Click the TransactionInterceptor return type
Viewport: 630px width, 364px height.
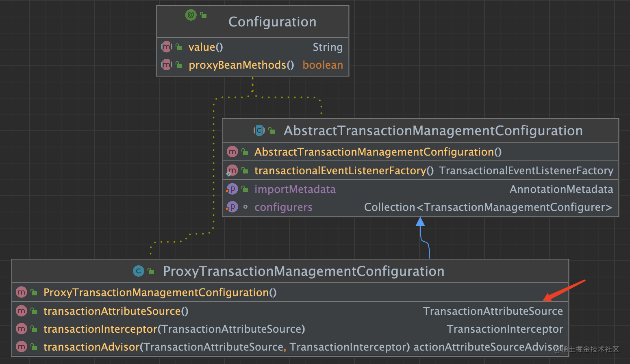pos(505,329)
